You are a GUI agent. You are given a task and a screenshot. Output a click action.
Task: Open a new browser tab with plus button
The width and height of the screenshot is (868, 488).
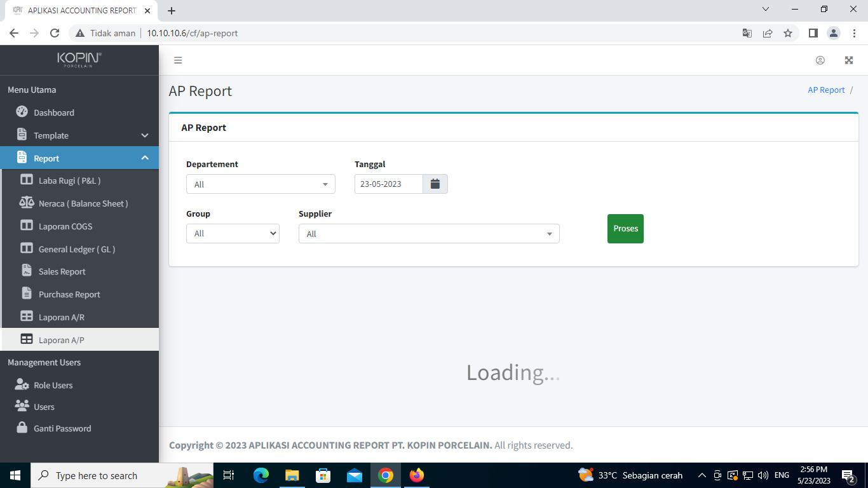(x=172, y=11)
